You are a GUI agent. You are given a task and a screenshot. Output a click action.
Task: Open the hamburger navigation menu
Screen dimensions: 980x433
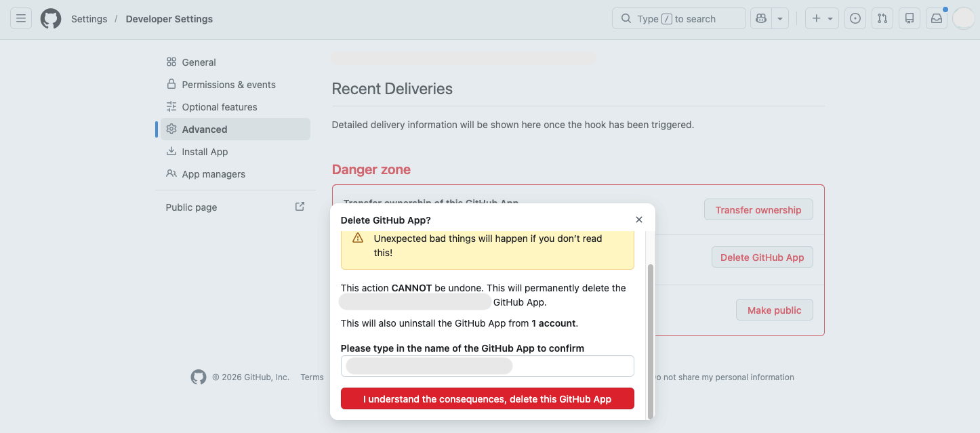click(21, 18)
